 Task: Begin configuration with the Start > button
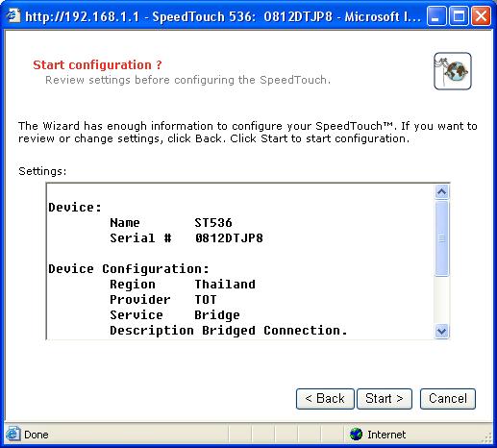pyautogui.click(x=385, y=399)
